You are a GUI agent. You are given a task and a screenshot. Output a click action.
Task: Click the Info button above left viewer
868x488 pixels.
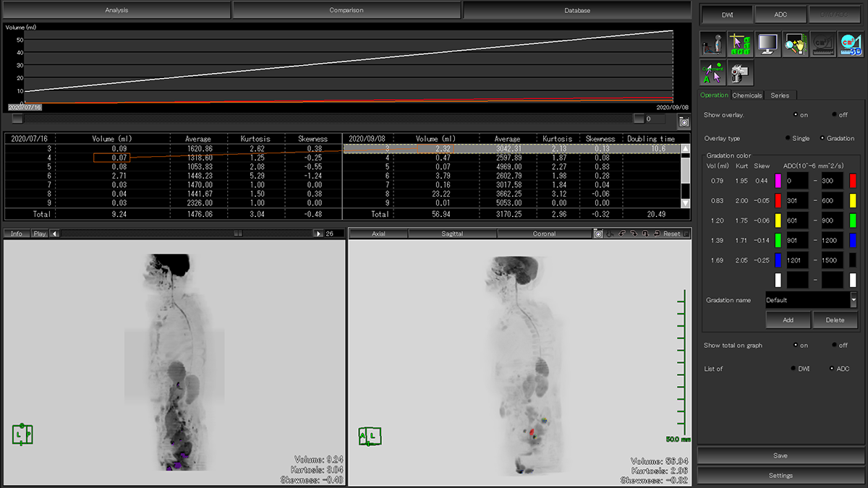(x=16, y=234)
